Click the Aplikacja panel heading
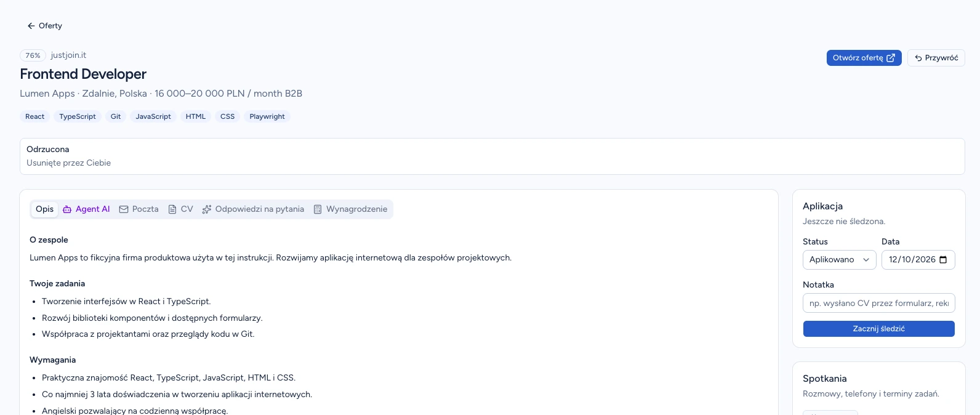 point(822,206)
